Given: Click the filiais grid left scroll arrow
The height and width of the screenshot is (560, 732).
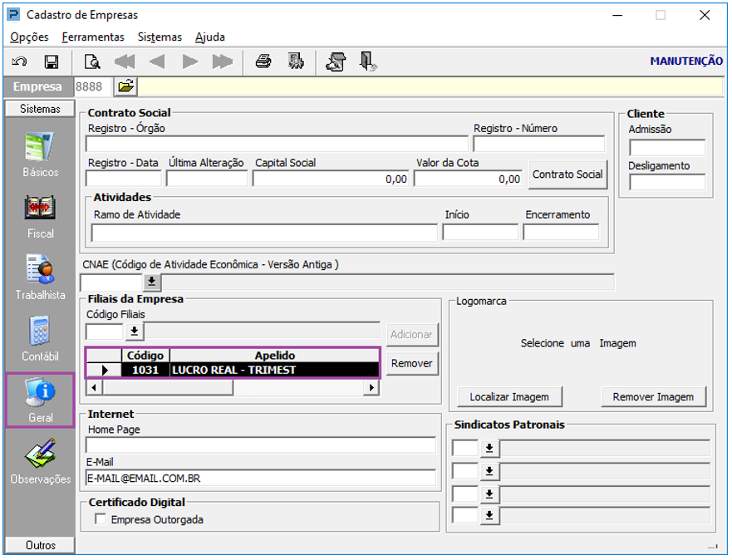Looking at the screenshot, I should (94, 387).
